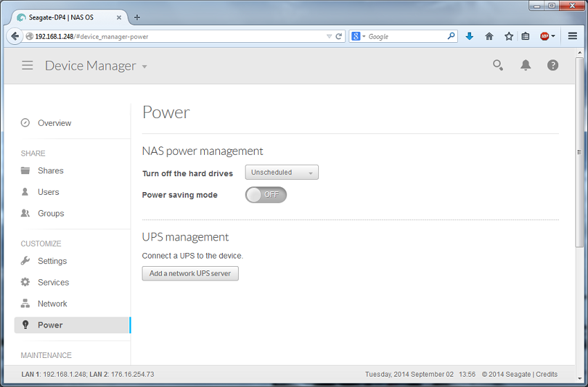588x387 pixels.
Task: Click the time 13:56 in footer
Action: [467, 375]
